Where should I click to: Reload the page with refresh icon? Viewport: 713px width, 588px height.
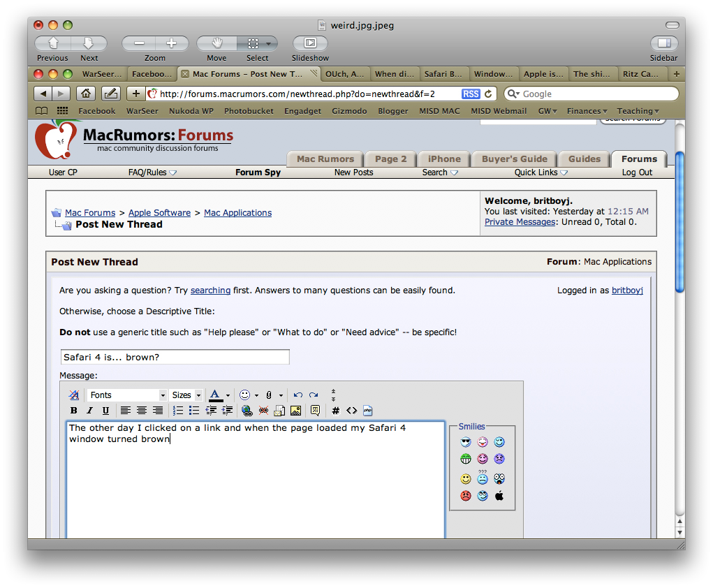[488, 94]
